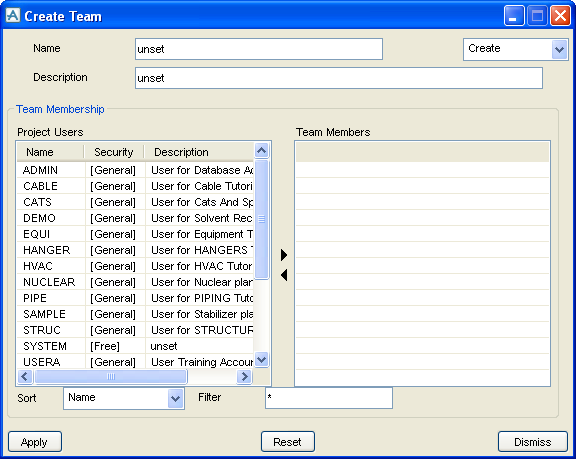Click the vertical scrollbar thumb in users list
Screen dimensions: 576x459
(x=262, y=219)
